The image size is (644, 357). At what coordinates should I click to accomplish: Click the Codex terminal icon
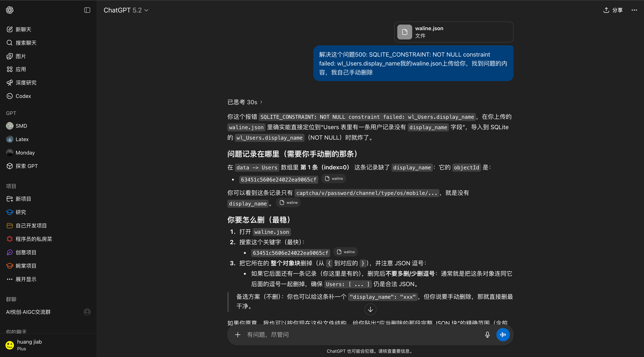[x=10, y=96]
